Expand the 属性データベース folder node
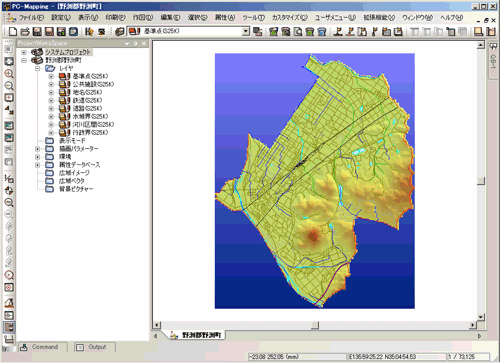This screenshot has height=363, width=500. click(x=37, y=165)
